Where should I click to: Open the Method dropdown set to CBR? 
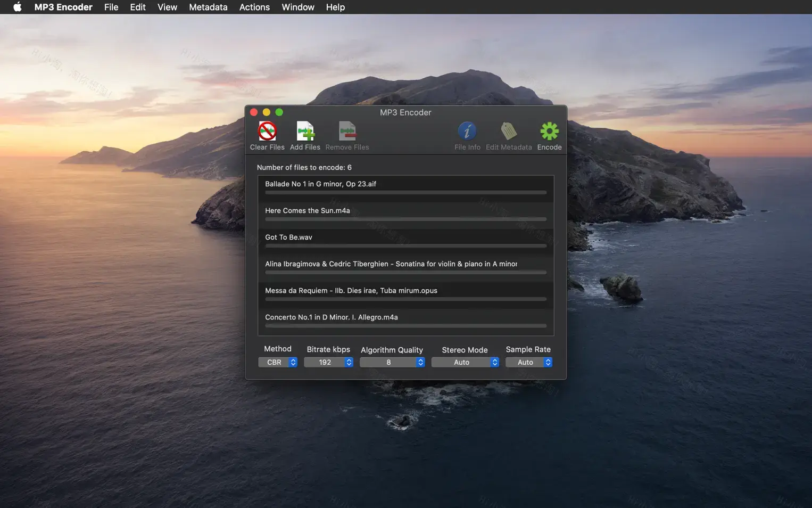pyautogui.click(x=277, y=362)
